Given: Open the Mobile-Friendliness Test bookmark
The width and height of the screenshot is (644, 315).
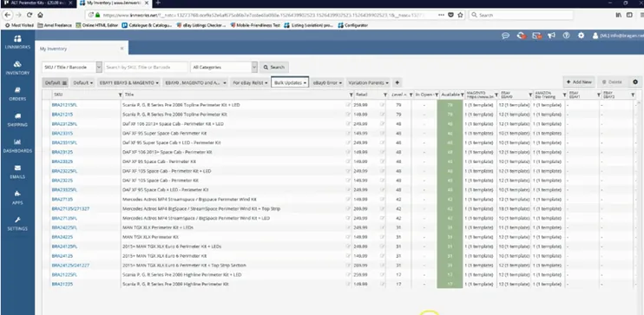Looking at the screenshot, I should [255, 25].
